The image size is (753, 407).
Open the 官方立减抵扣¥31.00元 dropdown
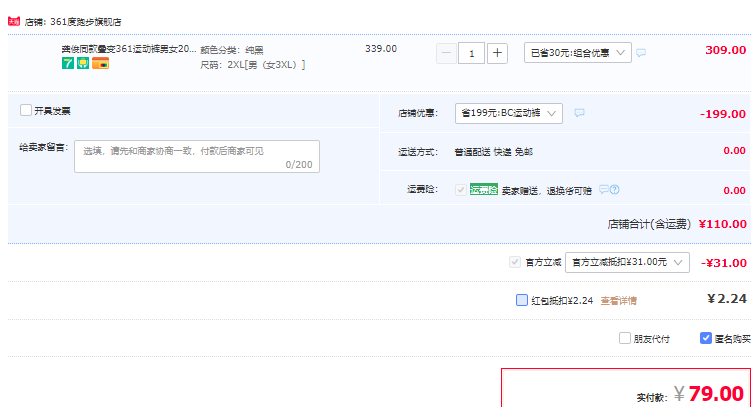point(627,263)
